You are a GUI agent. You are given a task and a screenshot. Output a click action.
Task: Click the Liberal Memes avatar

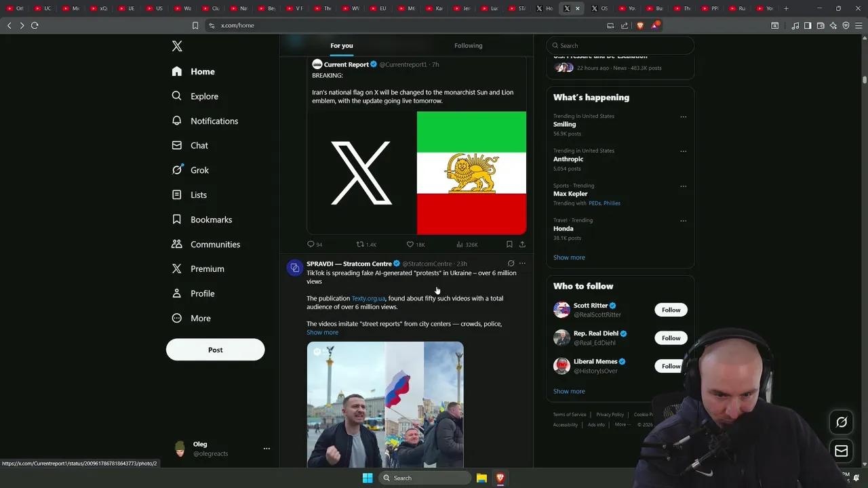point(561,366)
